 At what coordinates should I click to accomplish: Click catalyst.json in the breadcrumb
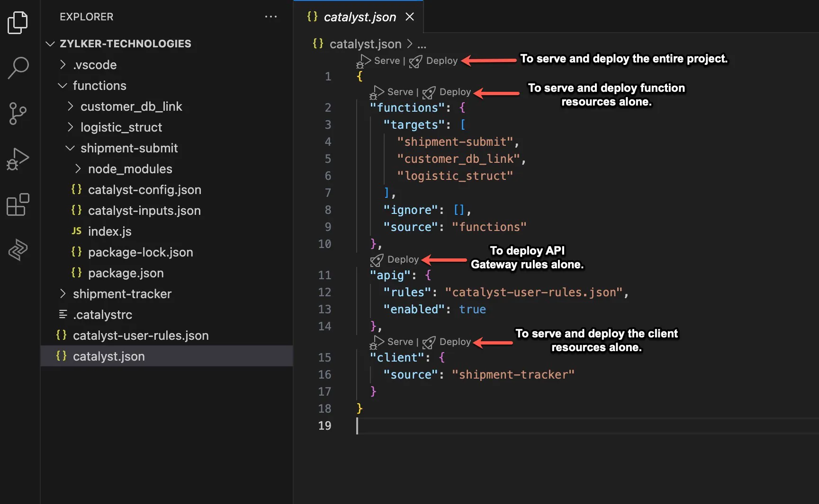pos(365,44)
